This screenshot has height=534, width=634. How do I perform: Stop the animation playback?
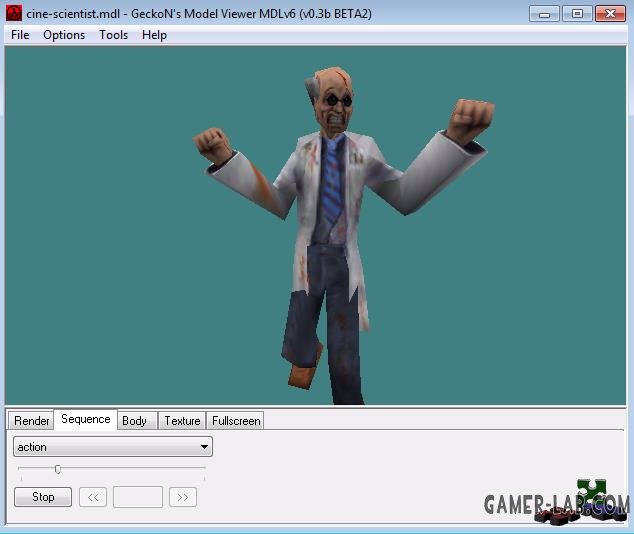coord(43,497)
